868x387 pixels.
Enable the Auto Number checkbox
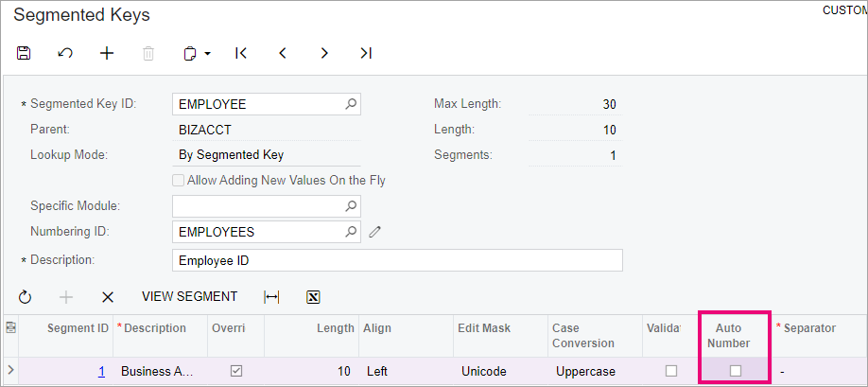[x=735, y=371]
